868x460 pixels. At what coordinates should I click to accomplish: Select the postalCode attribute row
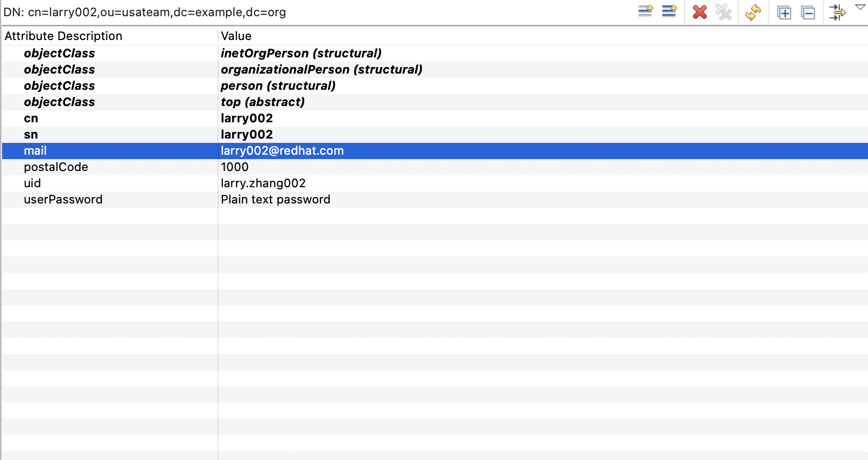click(x=56, y=167)
